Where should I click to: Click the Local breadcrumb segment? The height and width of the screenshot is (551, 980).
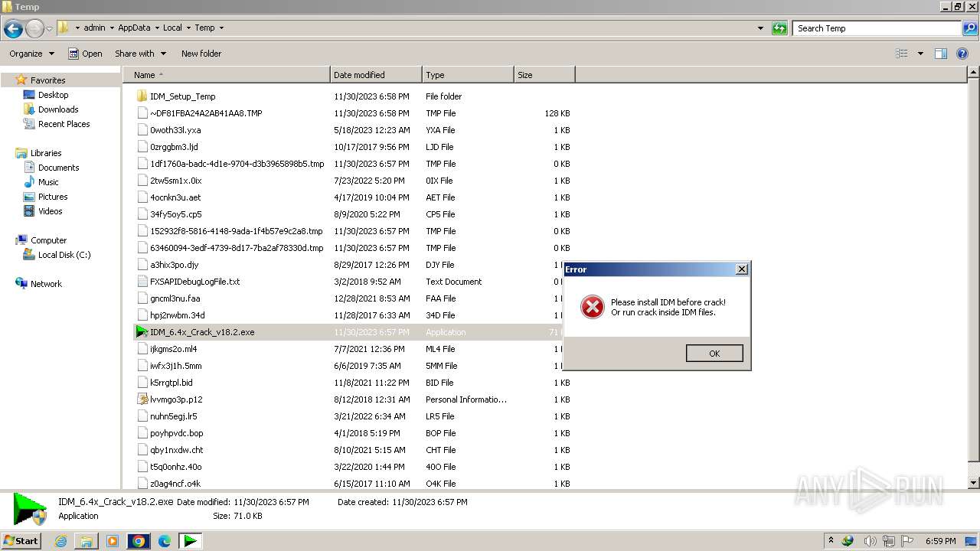[x=172, y=28]
